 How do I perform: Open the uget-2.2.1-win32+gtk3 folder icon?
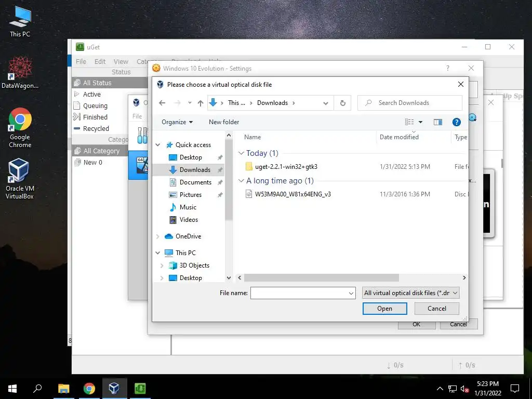point(249,167)
